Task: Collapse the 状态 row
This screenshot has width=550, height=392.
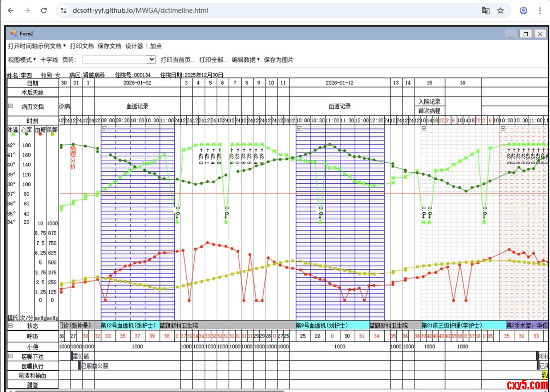Action: click(x=11, y=326)
